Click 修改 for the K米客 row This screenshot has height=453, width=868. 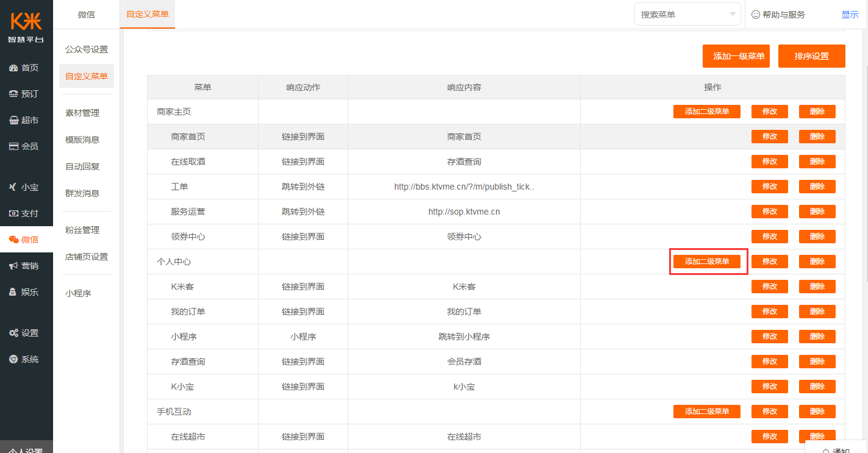coord(770,287)
